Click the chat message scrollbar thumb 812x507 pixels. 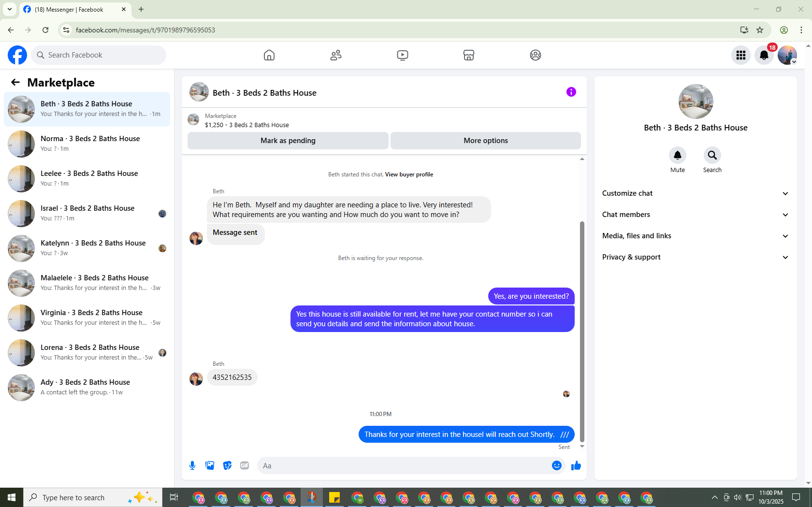(x=582, y=332)
